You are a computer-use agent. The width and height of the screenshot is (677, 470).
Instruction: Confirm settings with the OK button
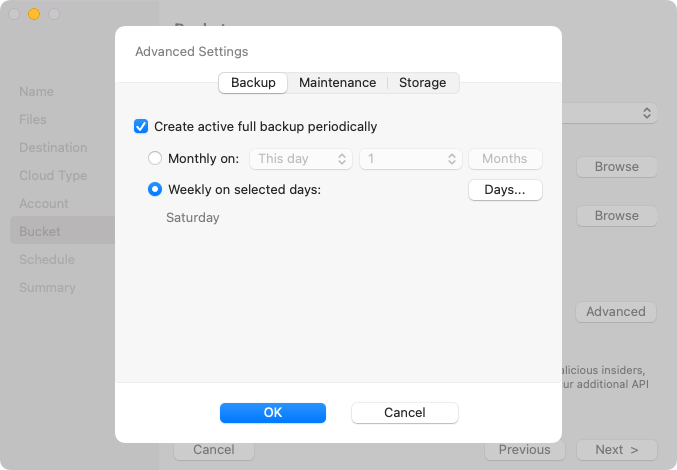(x=273, y=413)
